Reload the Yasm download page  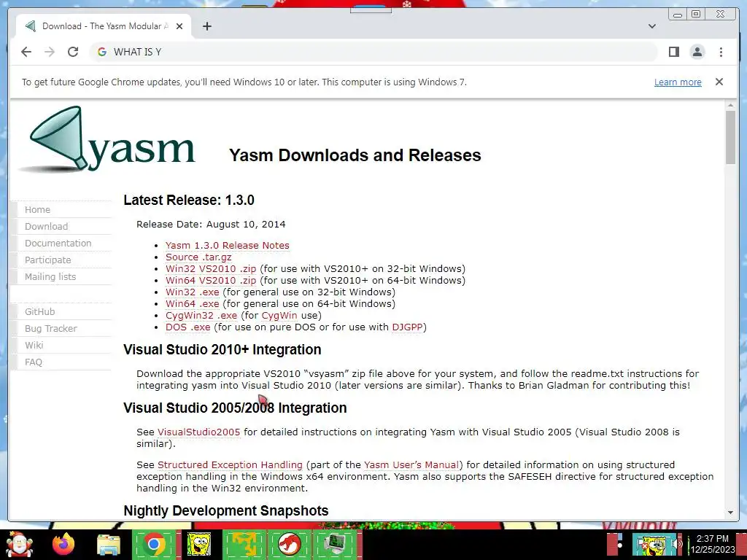73,52
